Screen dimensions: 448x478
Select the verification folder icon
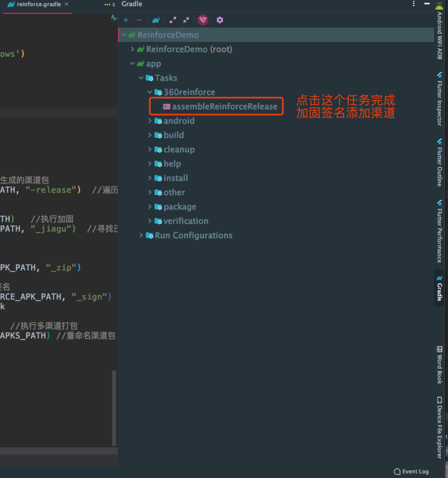(158, 221)
